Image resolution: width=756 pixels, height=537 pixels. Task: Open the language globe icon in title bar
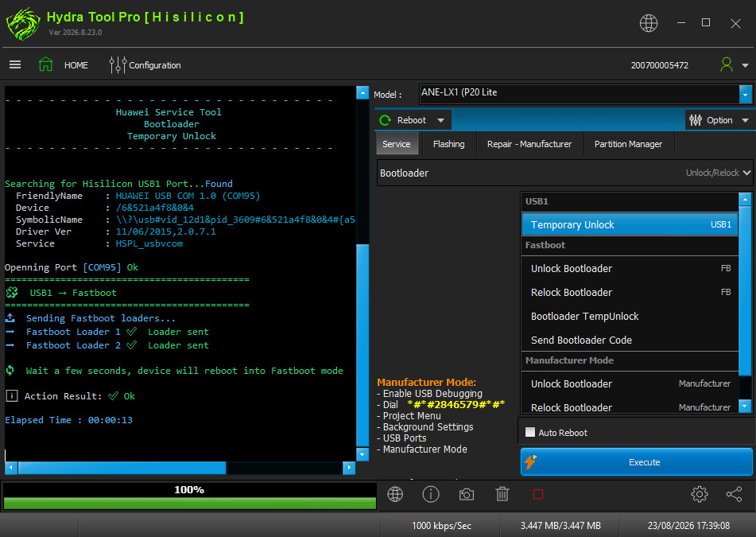pos(649,23)
